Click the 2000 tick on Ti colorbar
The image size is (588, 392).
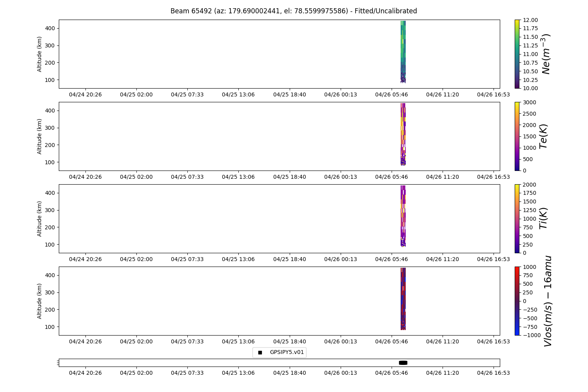point(529,185)
